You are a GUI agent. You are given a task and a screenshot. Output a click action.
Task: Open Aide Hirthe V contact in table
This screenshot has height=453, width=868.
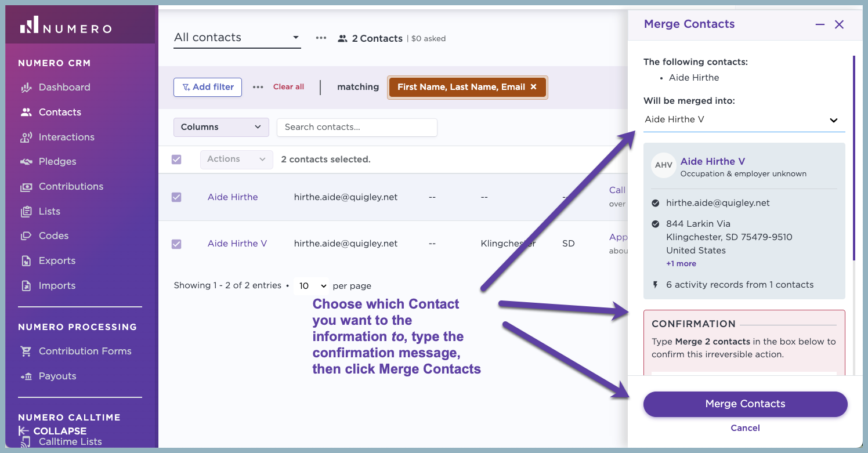pos(237,244)
